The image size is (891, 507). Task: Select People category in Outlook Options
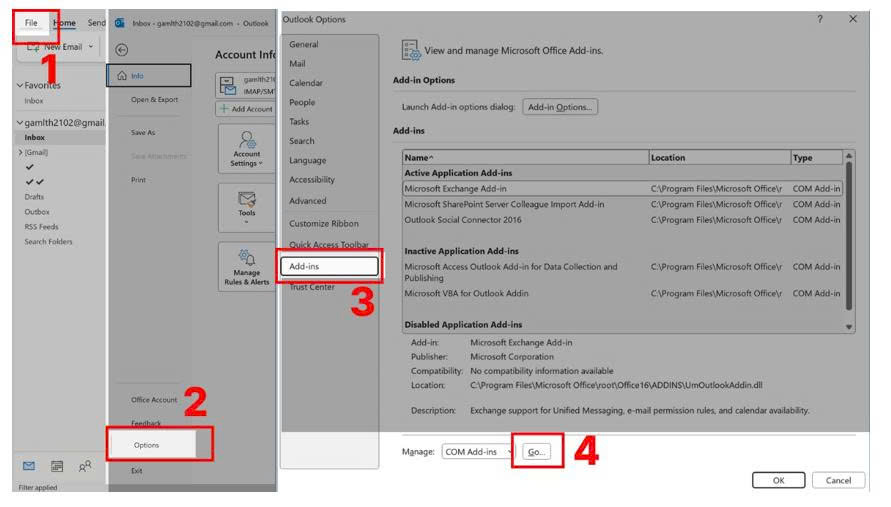click(x=302, y=102)
